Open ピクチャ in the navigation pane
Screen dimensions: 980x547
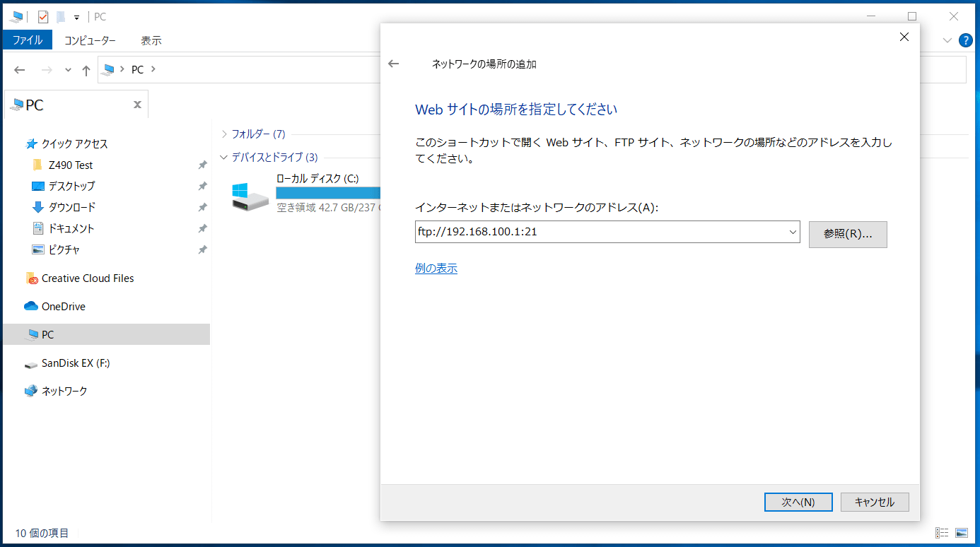[64, 249]
